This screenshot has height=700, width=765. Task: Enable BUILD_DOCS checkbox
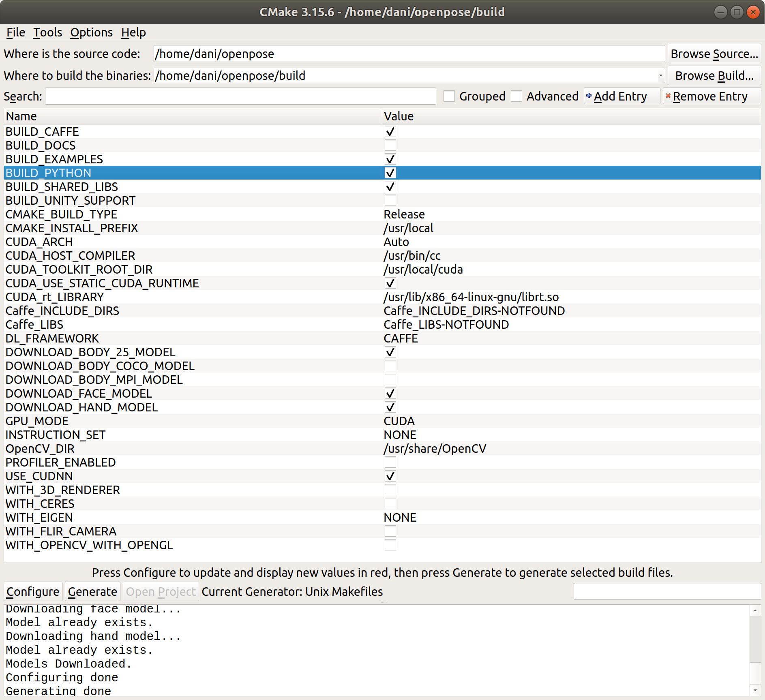pos(390,146)
